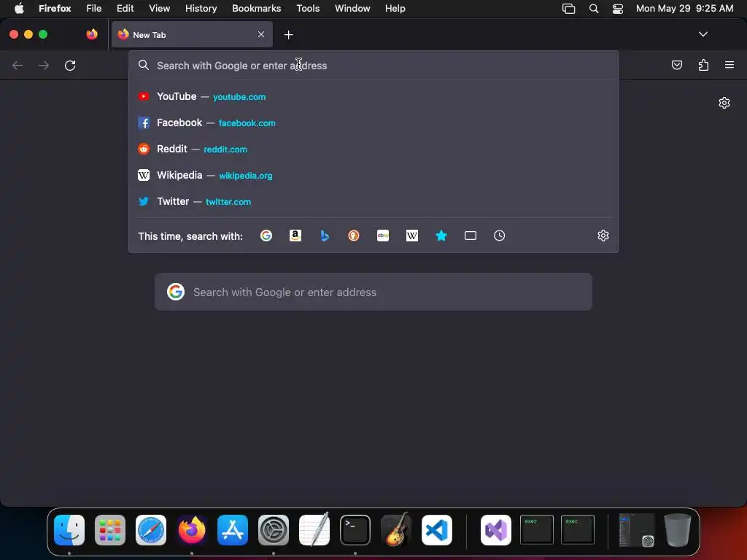Open the Firefox View pinned icon
The width and height of the screenshot is (747, 560).
[x=92, y=34]
